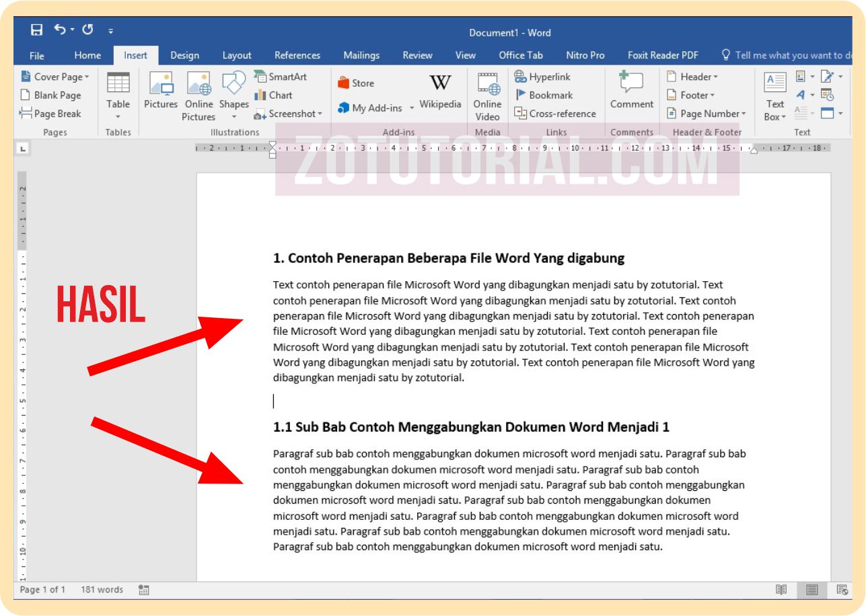Open Online Pictures search
Viewport: 866px width, 616px height.
pyautogui.click(x=199, y=97)
